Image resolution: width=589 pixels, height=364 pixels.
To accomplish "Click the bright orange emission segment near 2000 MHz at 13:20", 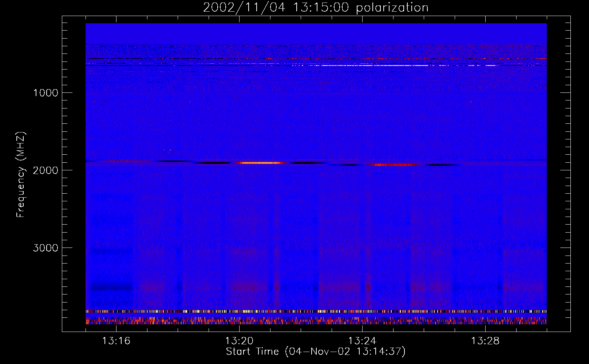I will tap(261, 163).
